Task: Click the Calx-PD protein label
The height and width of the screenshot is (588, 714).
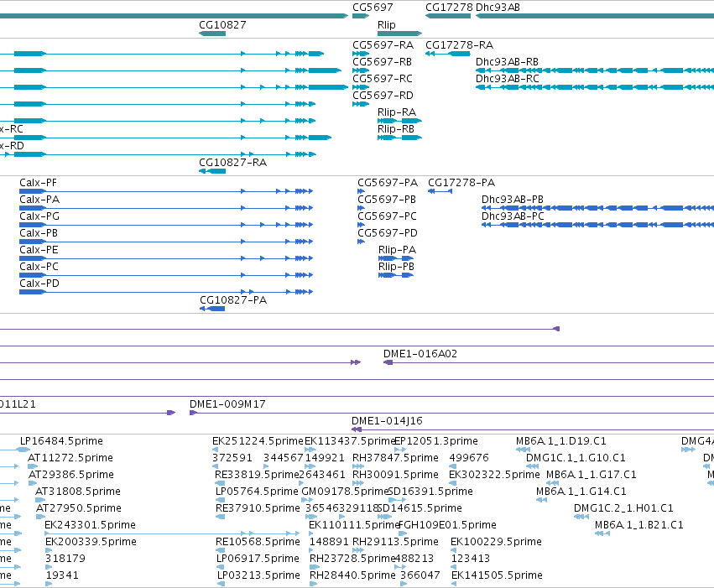Action: [x=39, y=284]
